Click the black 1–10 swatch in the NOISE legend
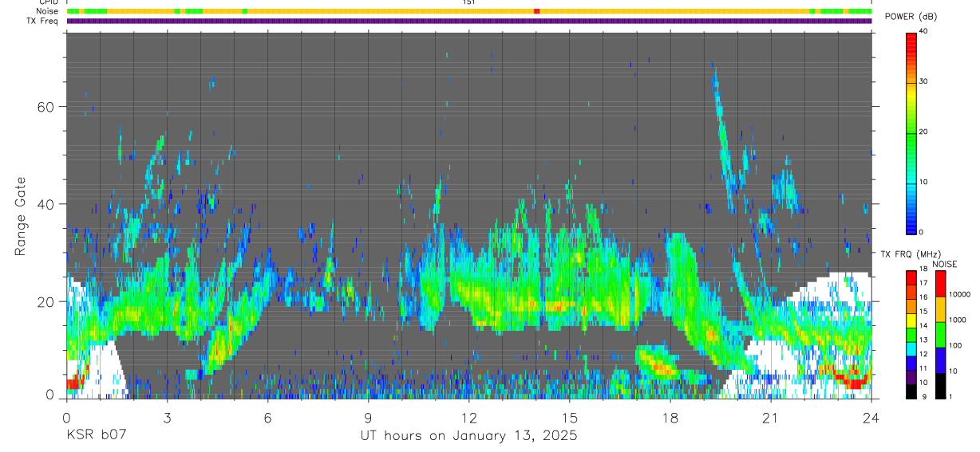Image resolution: width=980 pixels, height=452 pixels. [x=940, y=386]
